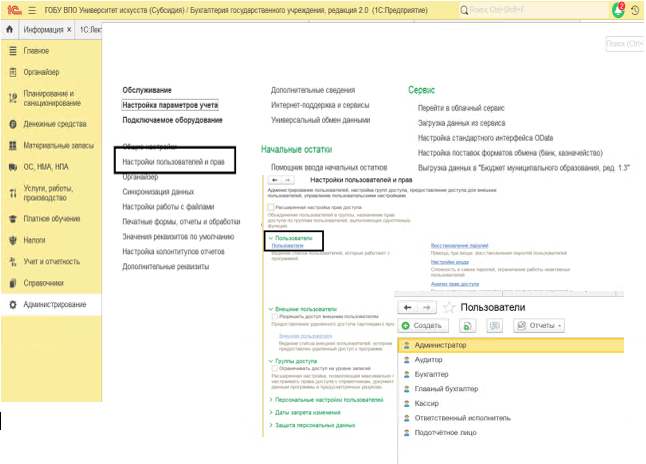Select the Главный бухгалтер user row
The height and width of the screenshot is (464, 646).
[x=511, y=389]
